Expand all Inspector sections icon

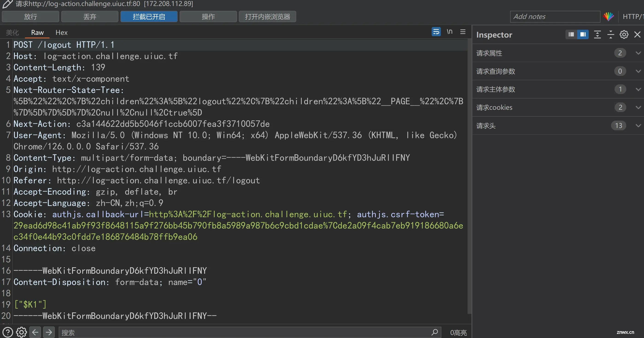click(597, 35)
